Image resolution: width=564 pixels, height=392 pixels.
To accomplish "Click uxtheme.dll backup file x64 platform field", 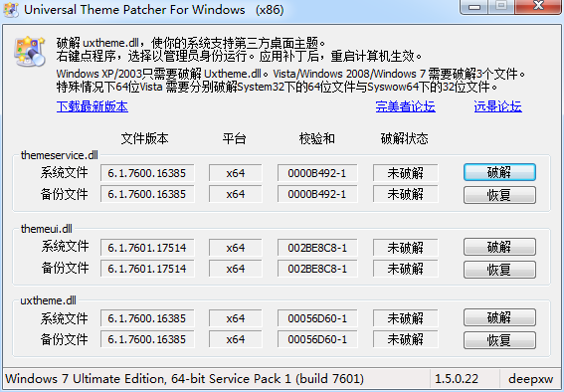I will 236,339.
